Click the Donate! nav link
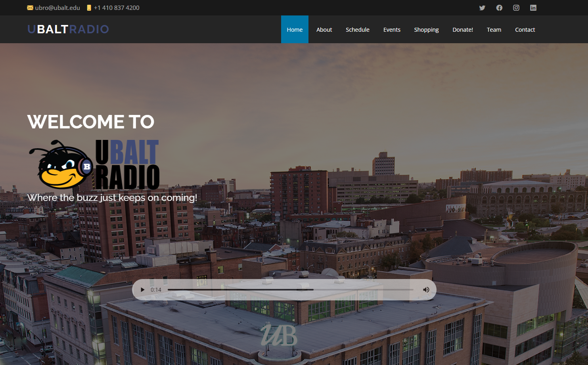 463,30
